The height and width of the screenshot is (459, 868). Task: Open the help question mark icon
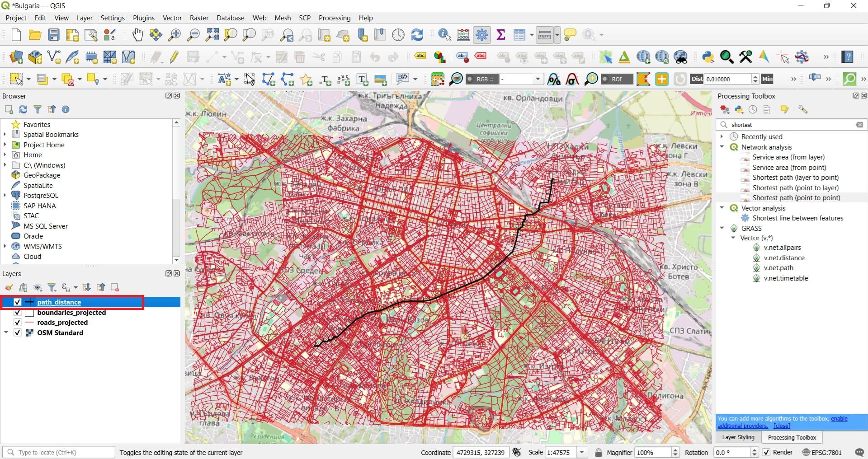pos(847,57)
